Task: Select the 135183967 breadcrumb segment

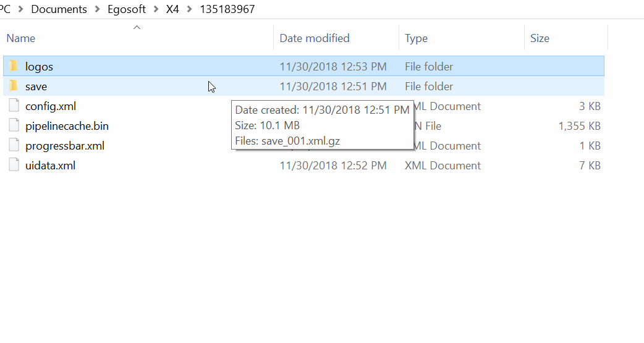Action: 227,9
